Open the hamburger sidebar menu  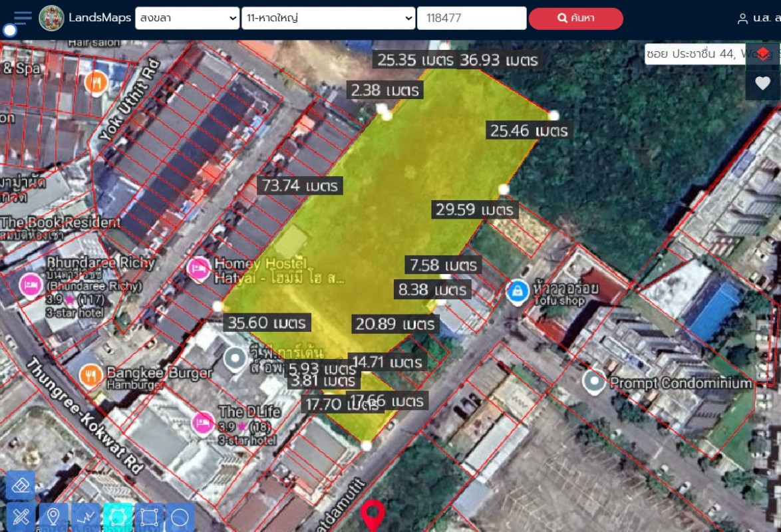click(x=21, y=18)
